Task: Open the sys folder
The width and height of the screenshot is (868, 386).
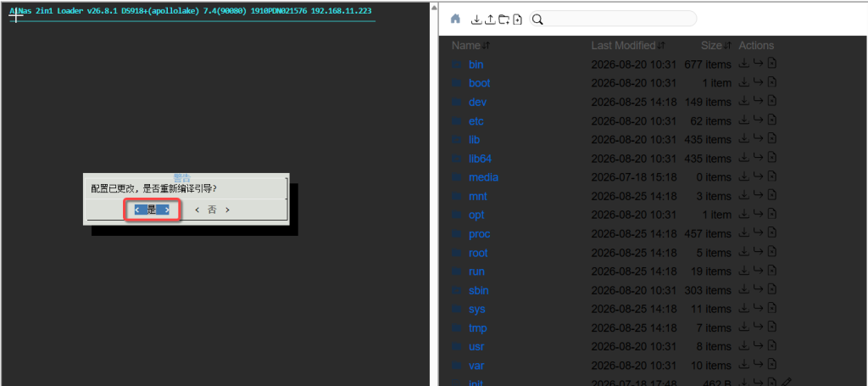Action: pyautogui.click(x=476, y=309)
